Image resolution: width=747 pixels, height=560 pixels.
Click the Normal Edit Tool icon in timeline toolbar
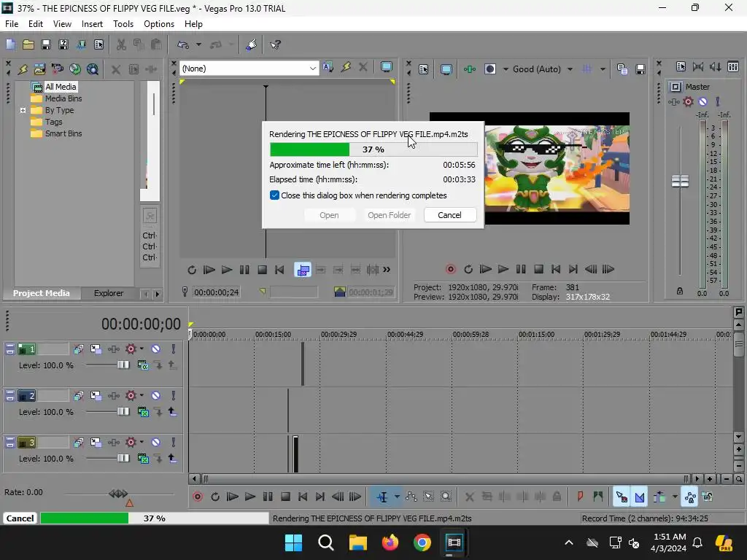[x=382, y=497]
